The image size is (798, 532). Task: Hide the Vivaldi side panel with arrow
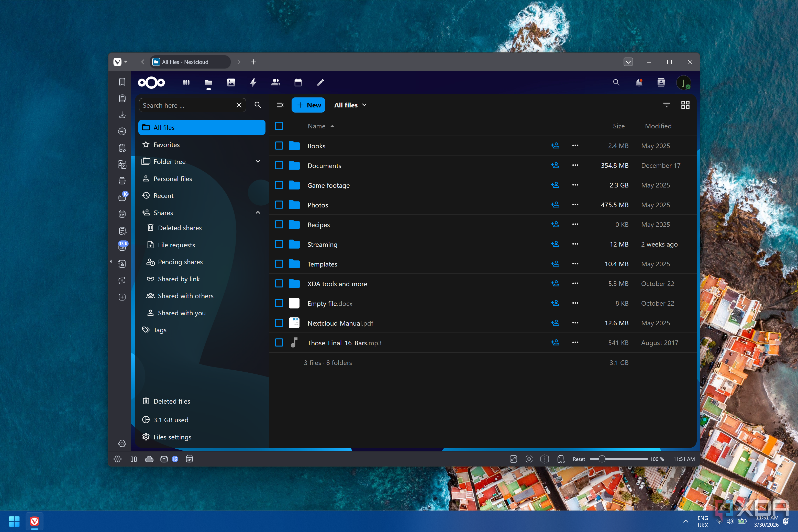click(x=110, y=261)
